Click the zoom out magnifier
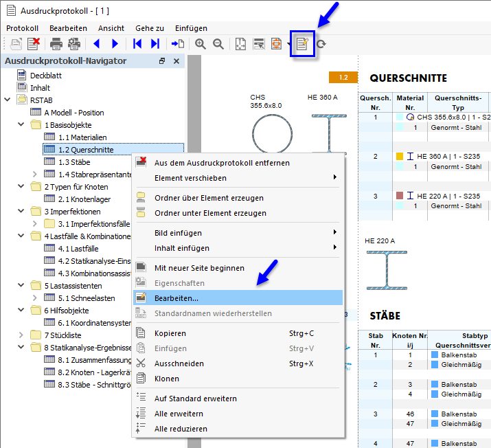Image resolution: width=491 pixels, height=448 pixels. 218,44
